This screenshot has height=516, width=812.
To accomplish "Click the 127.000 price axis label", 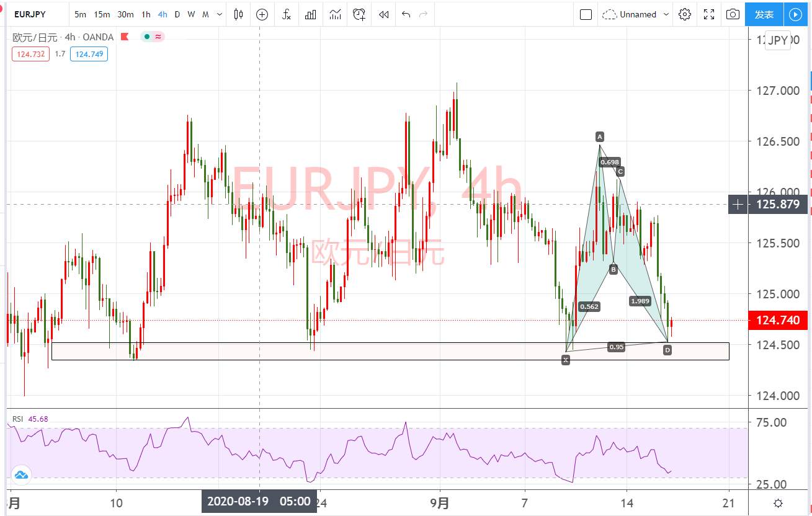I will (x=779, y=91).
